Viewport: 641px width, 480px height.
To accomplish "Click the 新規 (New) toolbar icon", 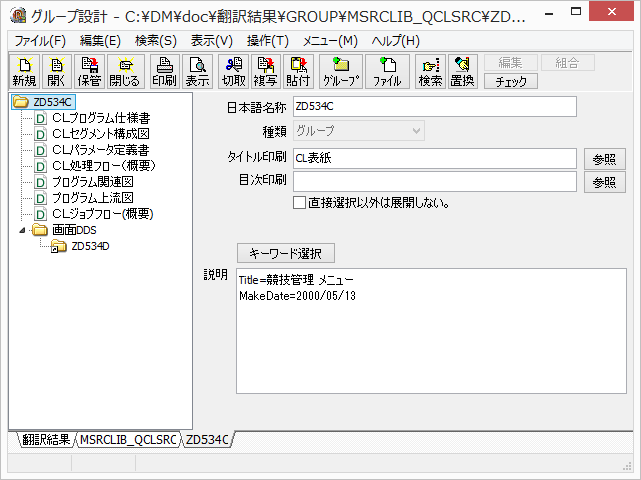I will click(25, 72).
